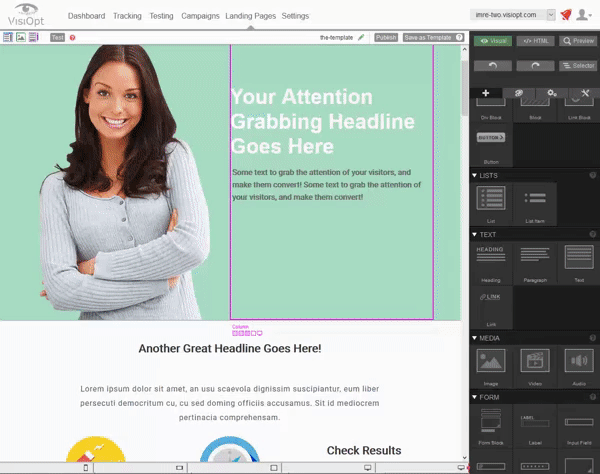The width and height of the screenshot is (600, 474).
Task: Click the Publish button
Action: coord(386,37)
